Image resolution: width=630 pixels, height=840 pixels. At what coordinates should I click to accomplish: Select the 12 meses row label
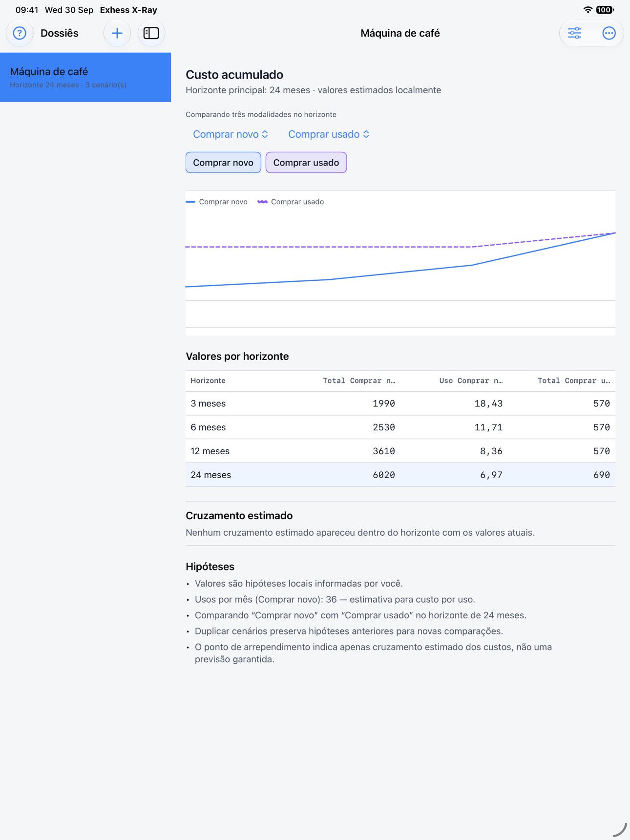point(210,451)
